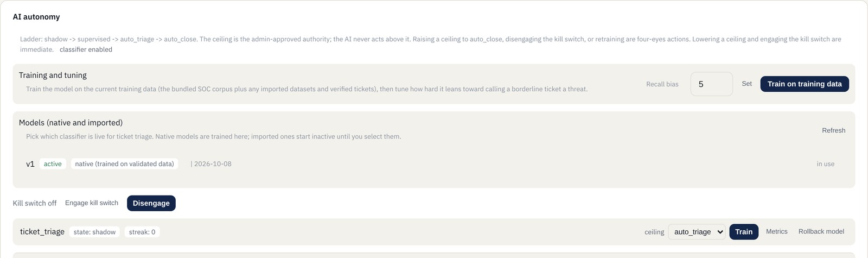Click the Train button for ticket_triage

point(744,232)
